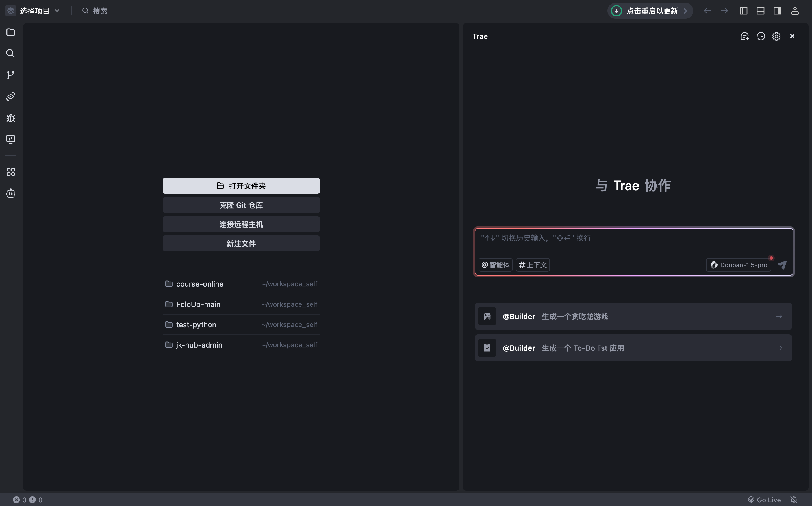
Task: Open the Doubao-1.5-pro model selector
Action: click(x=738, y=265)
